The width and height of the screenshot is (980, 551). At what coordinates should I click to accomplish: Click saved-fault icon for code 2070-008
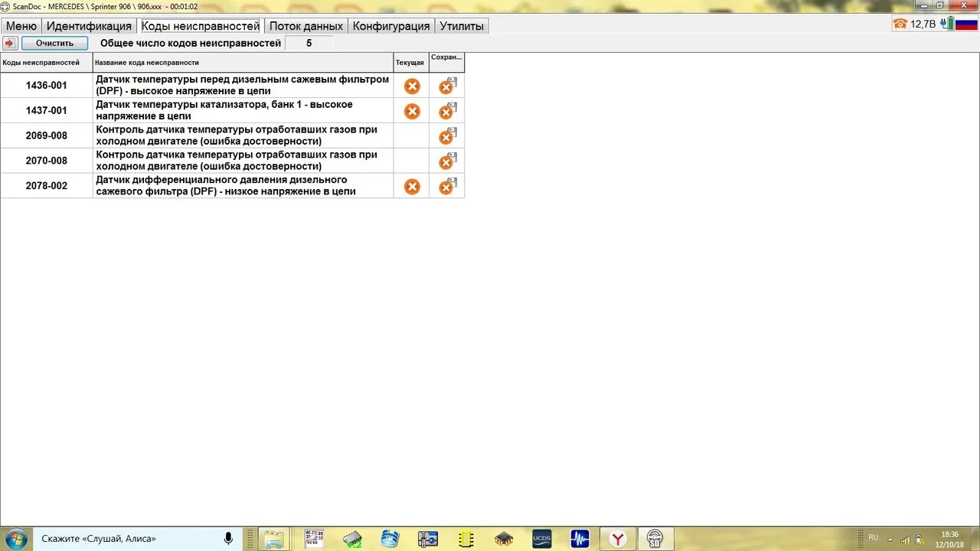(x=447, y=161)
